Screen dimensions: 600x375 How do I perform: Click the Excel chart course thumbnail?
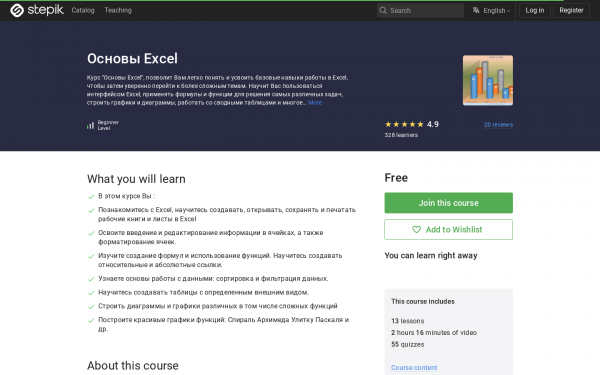488,80
